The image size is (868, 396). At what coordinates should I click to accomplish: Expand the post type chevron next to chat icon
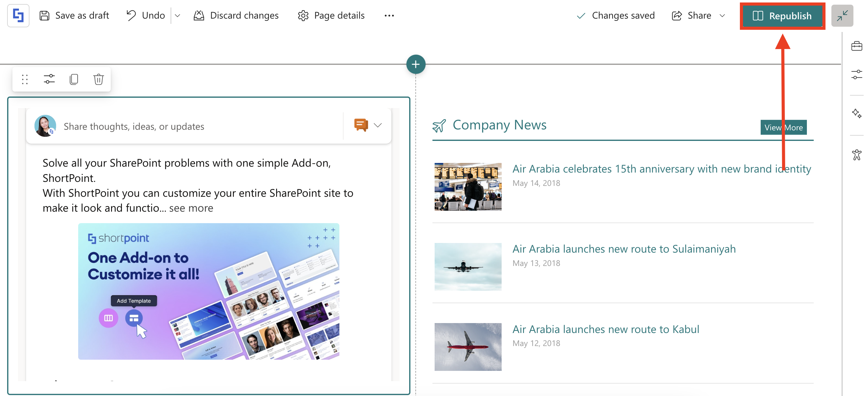378,125
